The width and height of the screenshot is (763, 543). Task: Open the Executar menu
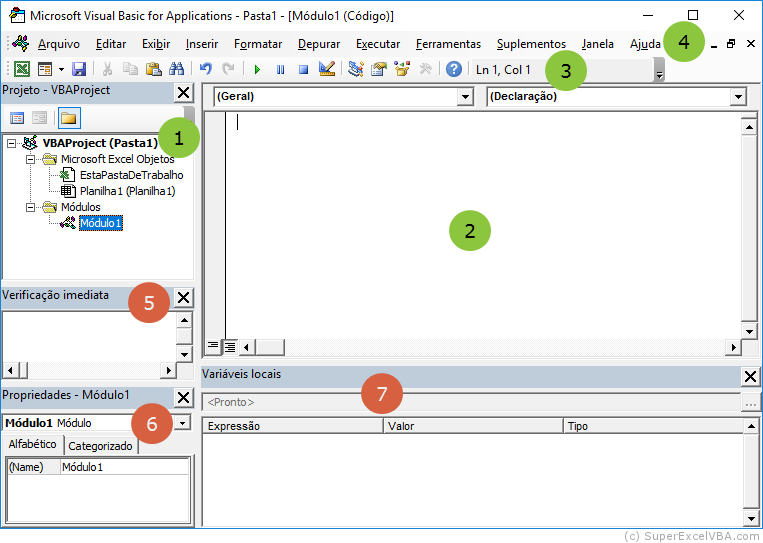(378, 44)
